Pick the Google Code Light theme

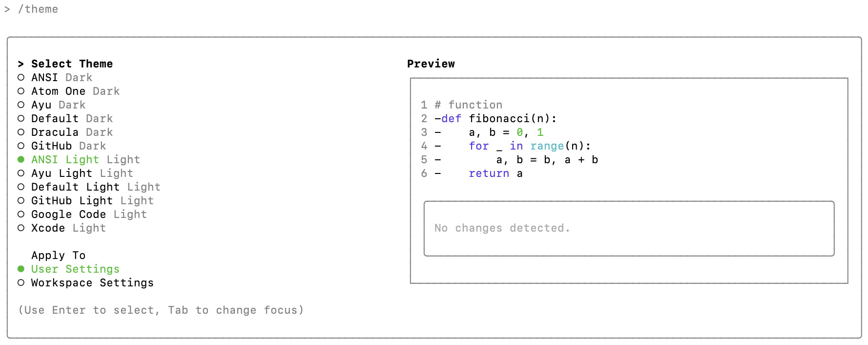point(88,215)
